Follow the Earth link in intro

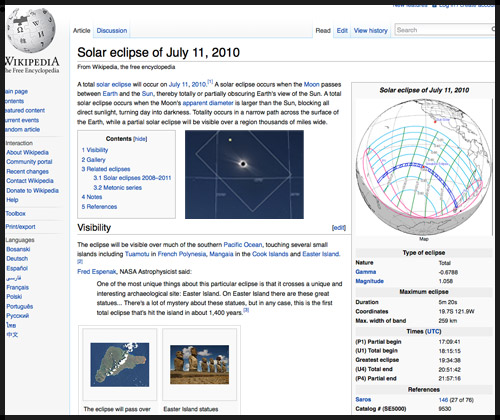pyautogui.click(x=110, y=94)
